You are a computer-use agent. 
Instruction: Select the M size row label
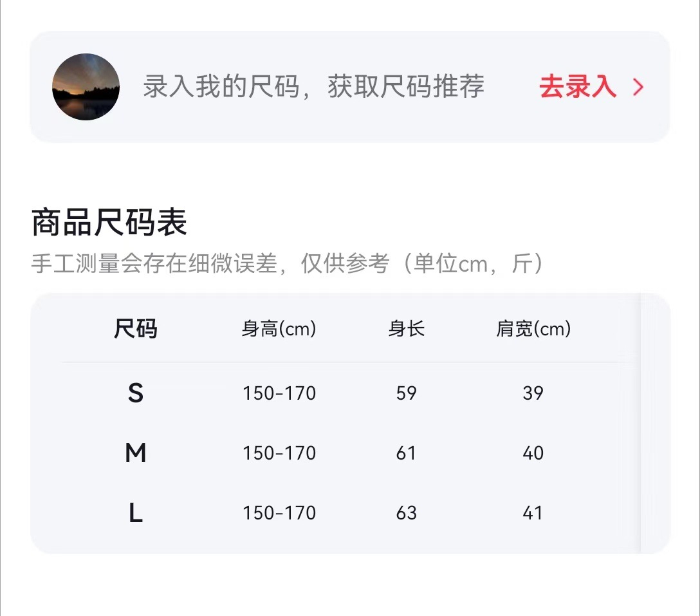click(135, 453)
